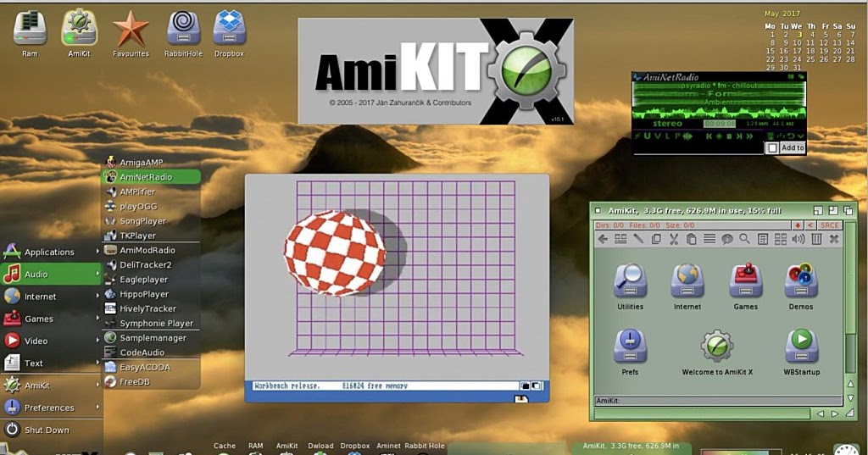868x455 pixels.
Task: Choose TKPlayer from the Audio submenu
Action: (x=151, y=236)
